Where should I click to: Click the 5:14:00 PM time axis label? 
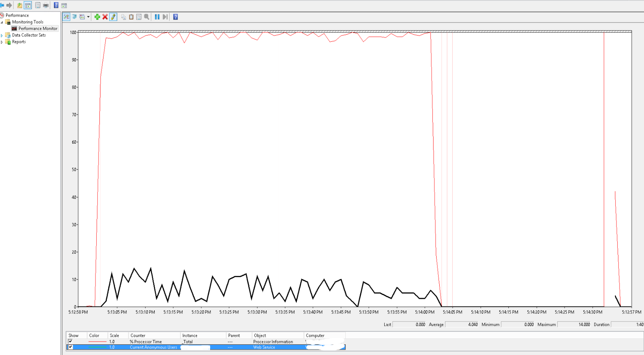click(x=425, y=312)
